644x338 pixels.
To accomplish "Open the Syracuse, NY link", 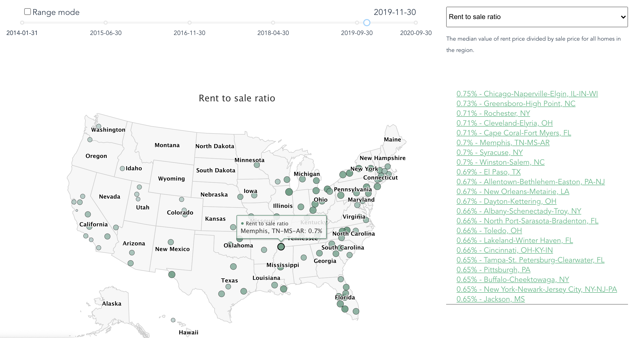I will click(x=490, y=152).
